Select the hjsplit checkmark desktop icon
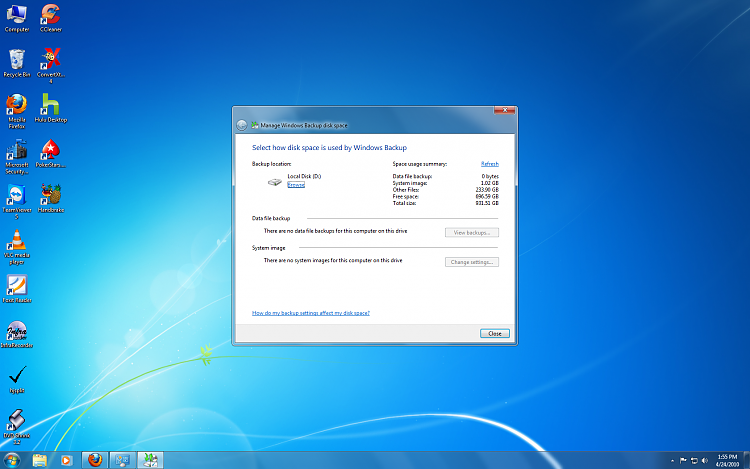Viewport: 750px width, 469px height. pyautogui.click(x=17, y=379)
